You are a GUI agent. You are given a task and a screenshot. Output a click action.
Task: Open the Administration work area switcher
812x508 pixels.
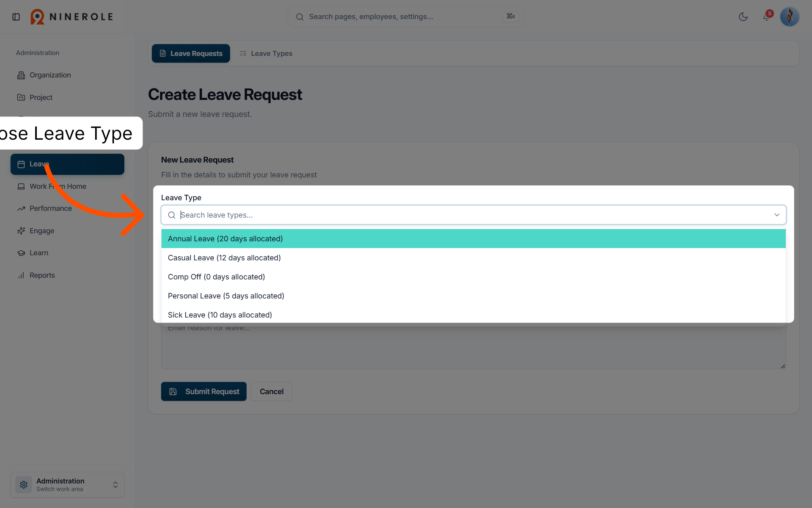(68, 485)
